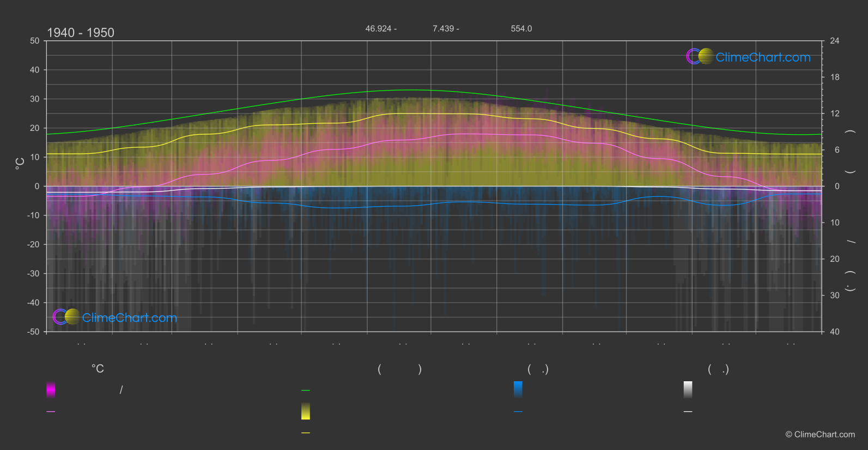The width and height of the screenshot is (868, 450).
Task: Click the "7.439 -" longitude value
Action: coord(446,28)
